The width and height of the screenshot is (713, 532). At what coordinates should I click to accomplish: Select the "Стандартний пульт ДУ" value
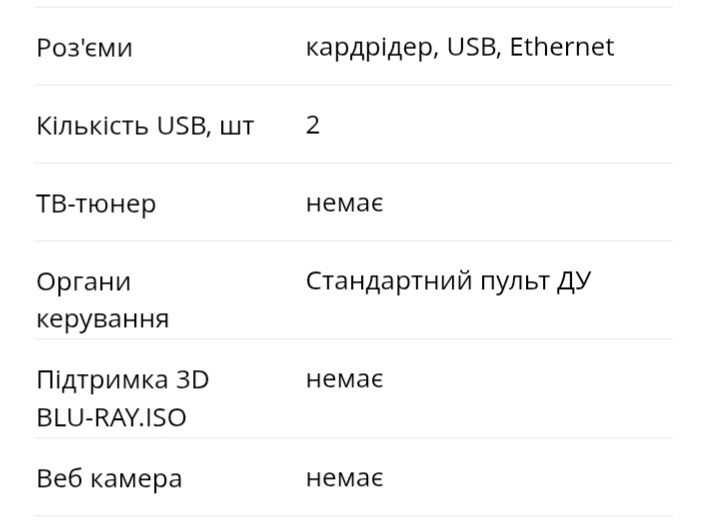coord(448,281)
